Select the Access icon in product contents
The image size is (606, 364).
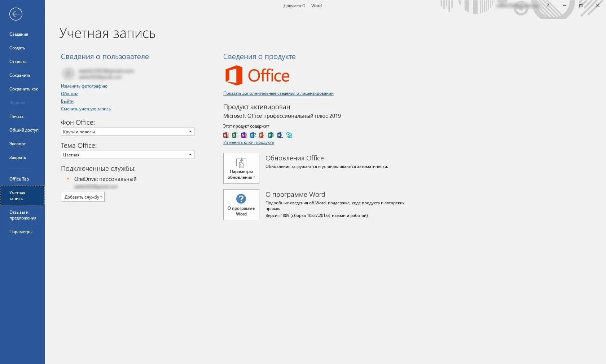226,135
